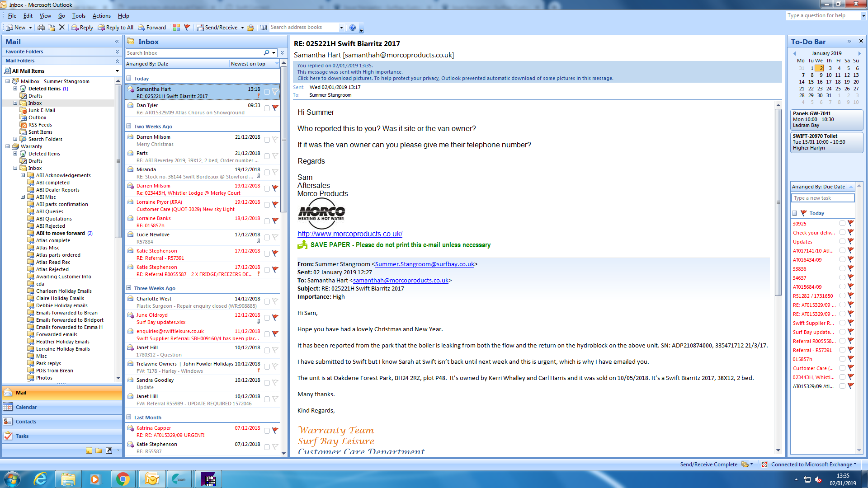Screen dimensions: 868x488
Task: Open the Tools menu
Action: click(79, 16)
